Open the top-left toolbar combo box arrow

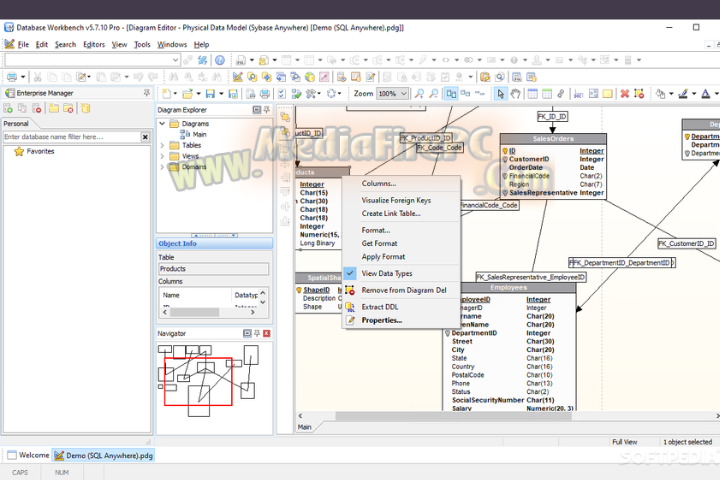[x=175, y=60]
